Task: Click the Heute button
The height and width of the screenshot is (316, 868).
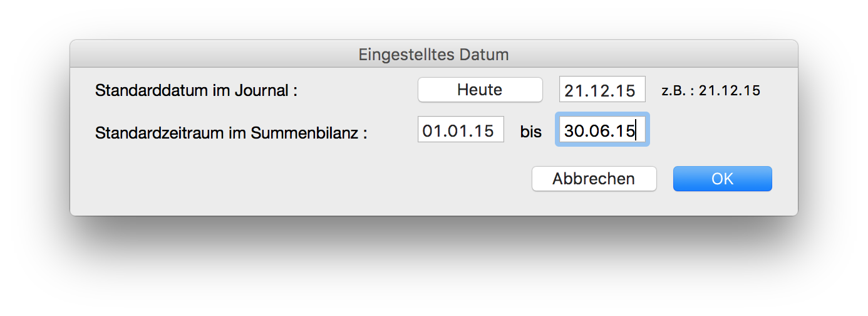Action: (x=480, y=90)
